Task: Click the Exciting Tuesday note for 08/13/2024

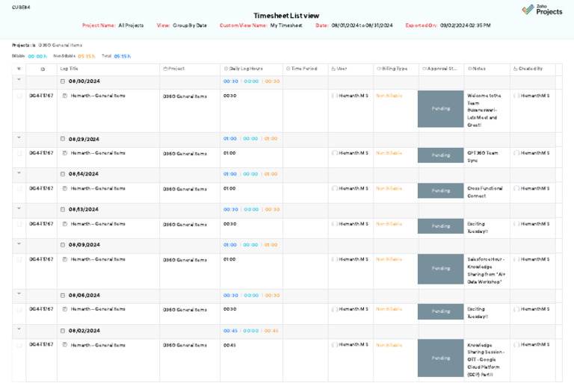Action: point(476,227)
